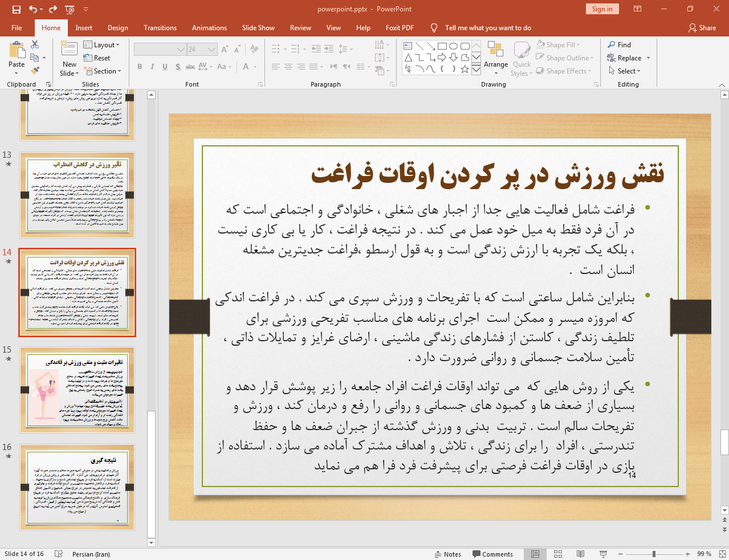Screen dimensions: 729x560
Task: Select the Format Painter icon
Action: (34, 70)
